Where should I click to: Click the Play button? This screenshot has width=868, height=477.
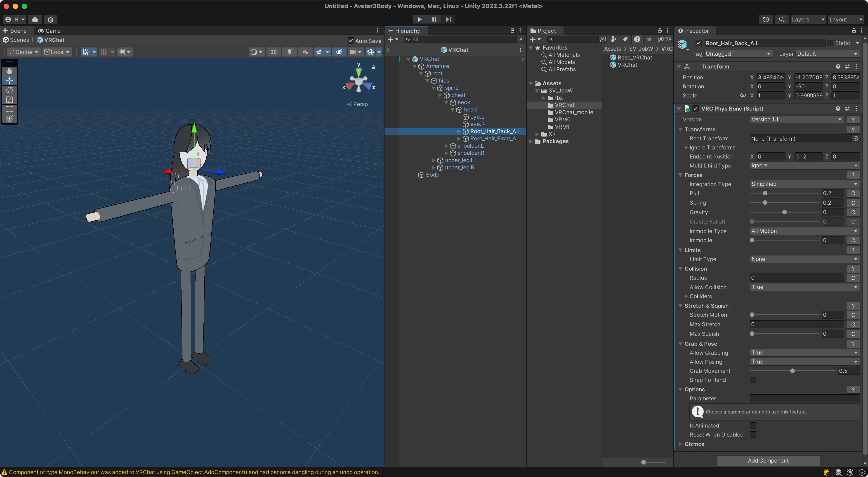point(420,19)
